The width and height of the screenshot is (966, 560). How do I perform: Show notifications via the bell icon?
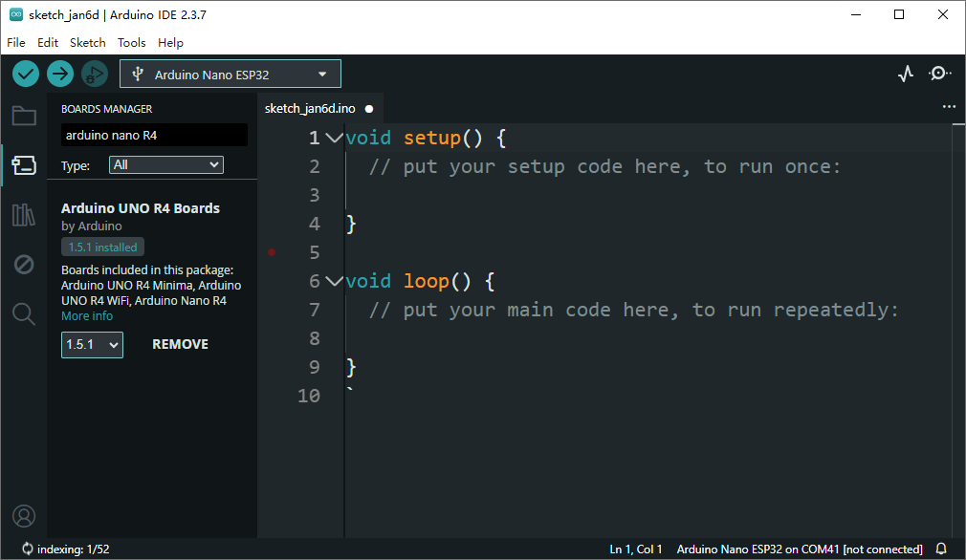[941, 549]
